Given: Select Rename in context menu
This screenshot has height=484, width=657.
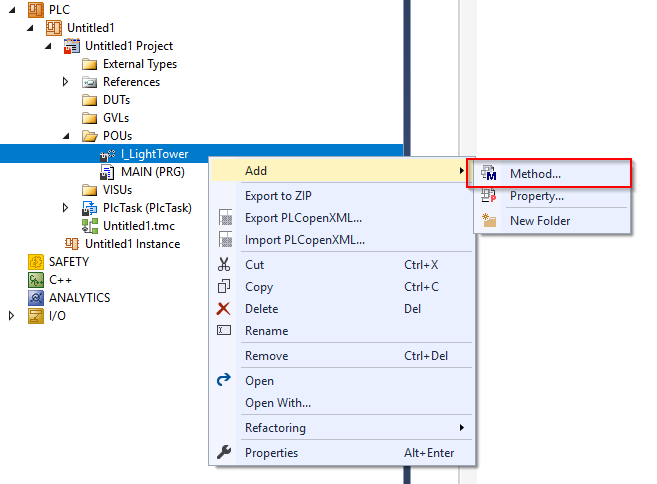Looking at the screenshot, I should (x=342, y=331).
